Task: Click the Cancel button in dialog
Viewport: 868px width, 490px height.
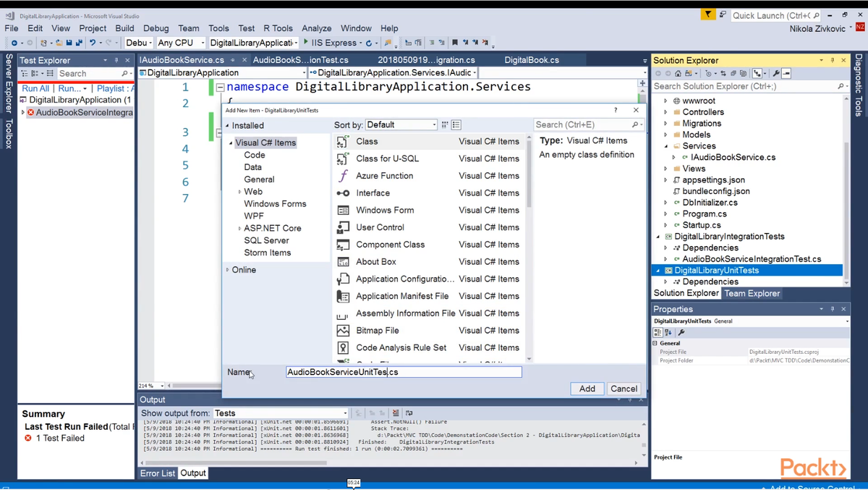Action: [624, 389]
